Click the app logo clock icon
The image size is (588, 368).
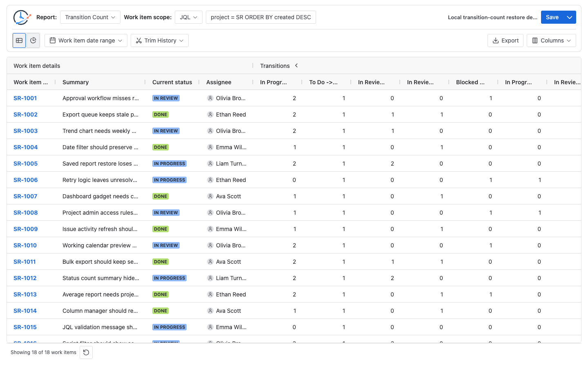click(22, 18)
